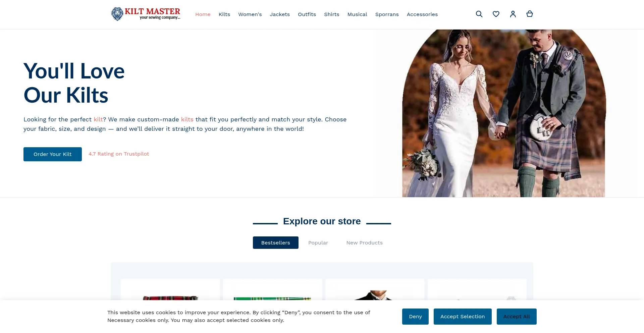The height and width of the screenshot is (333, 644).
Task: Open the 4.7 Rating on Trustpilot link
Action: point(119,154)
